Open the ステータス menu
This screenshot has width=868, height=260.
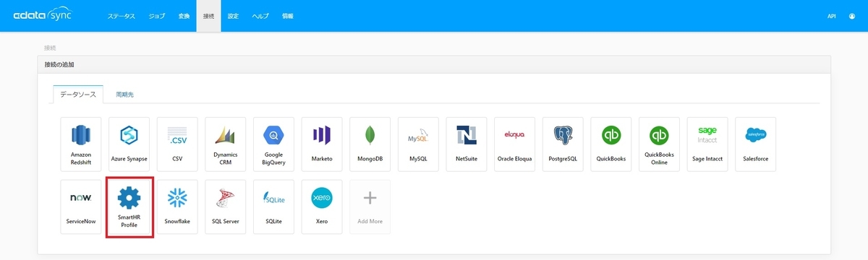point(121,15)
